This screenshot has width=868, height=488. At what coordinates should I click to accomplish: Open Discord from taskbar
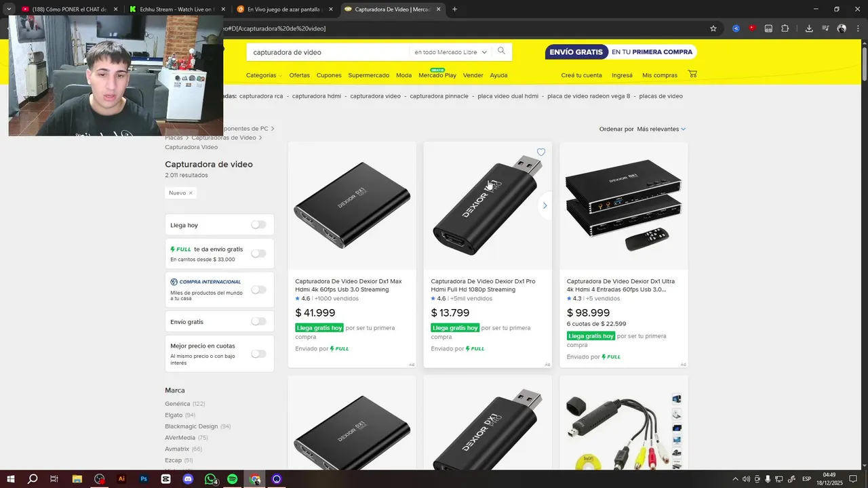tap(189, 479)
